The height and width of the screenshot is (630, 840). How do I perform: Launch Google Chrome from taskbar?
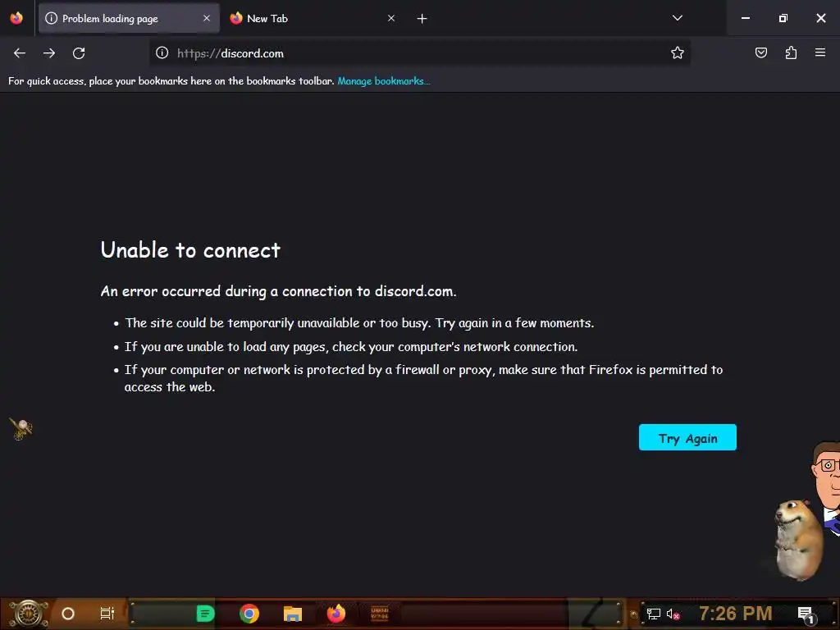coord(249,614)
